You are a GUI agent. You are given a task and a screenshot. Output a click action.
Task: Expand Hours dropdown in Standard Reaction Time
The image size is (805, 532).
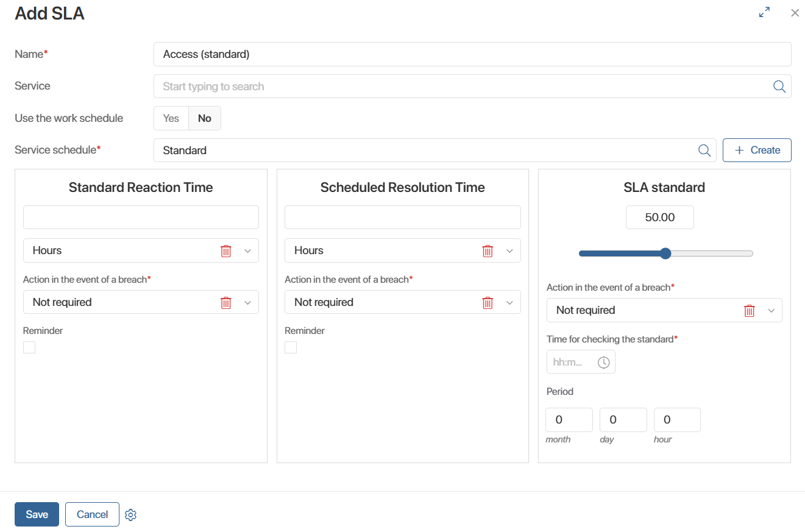click(247, 250)
